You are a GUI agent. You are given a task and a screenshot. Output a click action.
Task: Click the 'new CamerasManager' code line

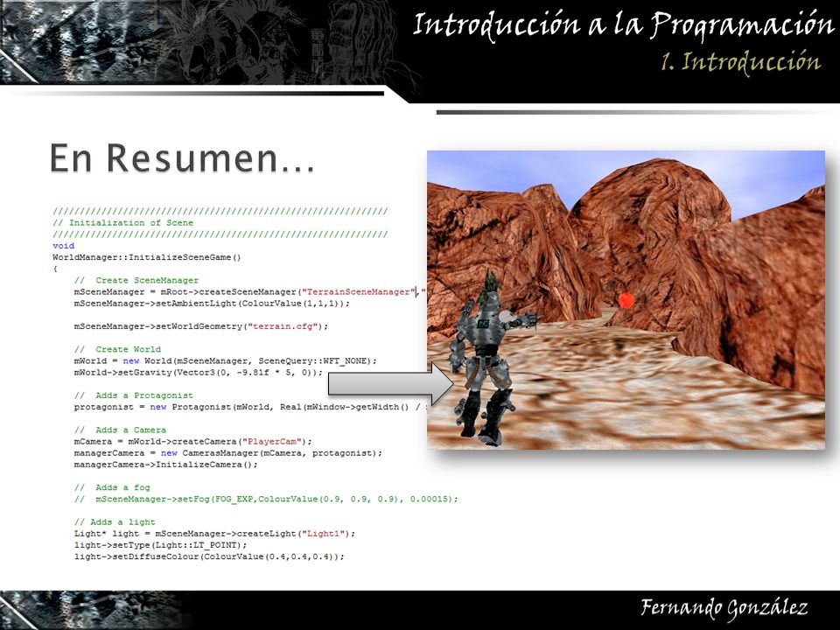coord(228,453)
